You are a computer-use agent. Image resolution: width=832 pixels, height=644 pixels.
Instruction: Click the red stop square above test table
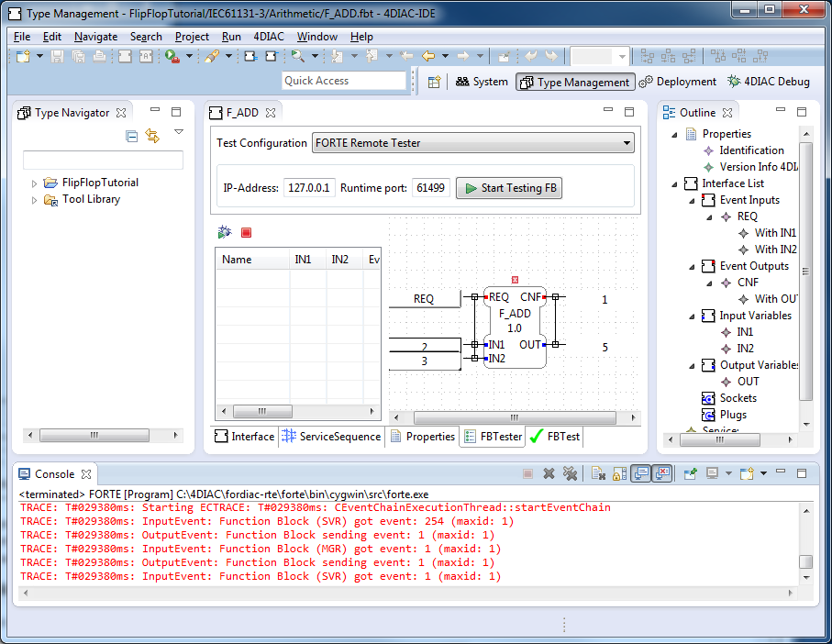(x=246, y=232)
